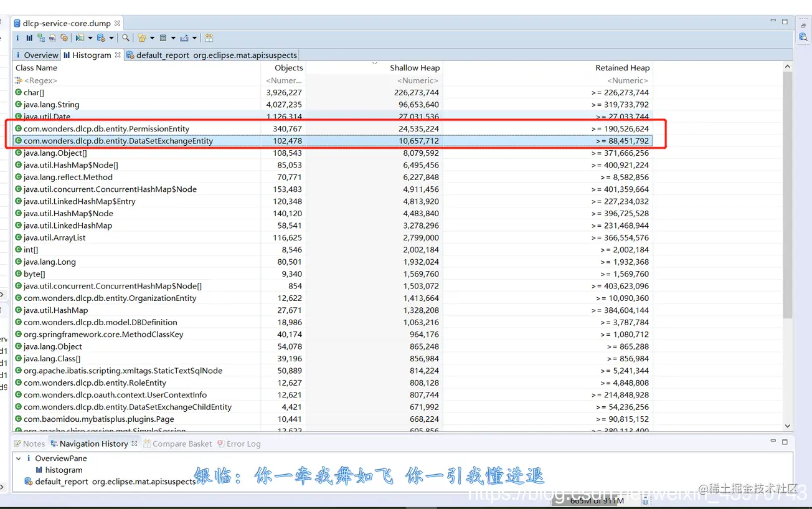The image size is (812, 509).
Task: Click the Shallow Heap Numeric filter field
Action: click(x=374, y=80)
